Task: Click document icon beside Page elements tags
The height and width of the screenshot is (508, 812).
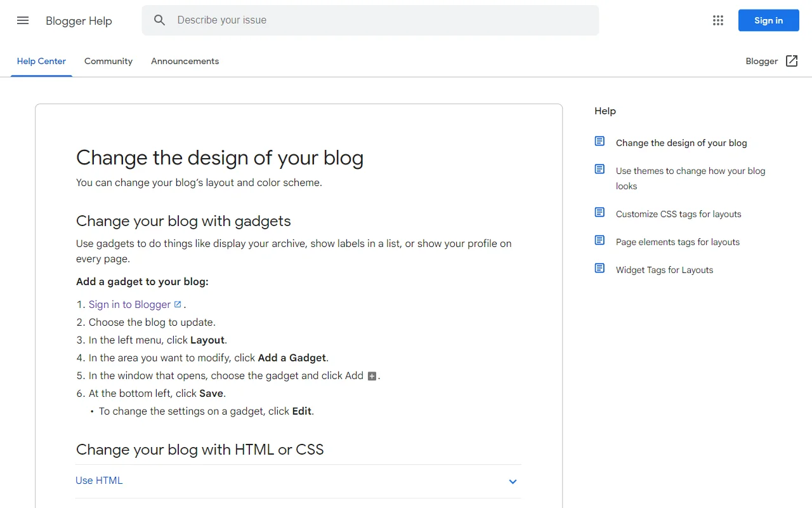Action: pos(599,240)
